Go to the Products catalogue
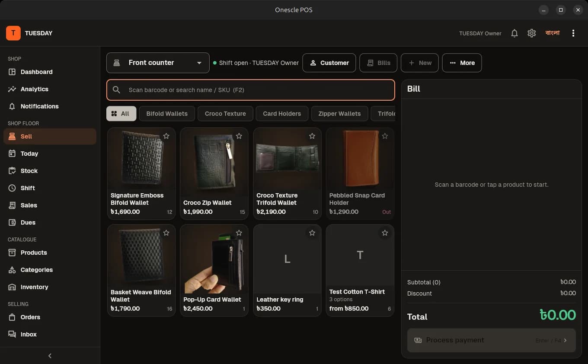Viewport: 588px width, 364px height. pyautogui.click(x=50, y=252)
